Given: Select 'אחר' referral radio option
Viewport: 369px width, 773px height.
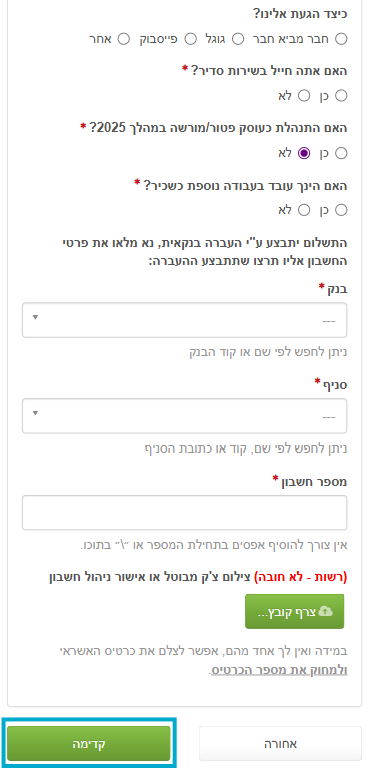Looking at the screenshot, I should click(124, 39).
